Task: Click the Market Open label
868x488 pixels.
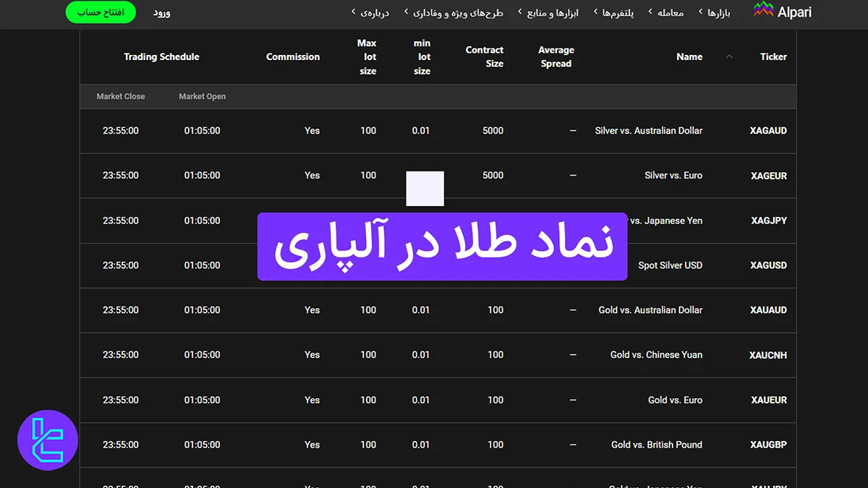Action: pos(202,96)
